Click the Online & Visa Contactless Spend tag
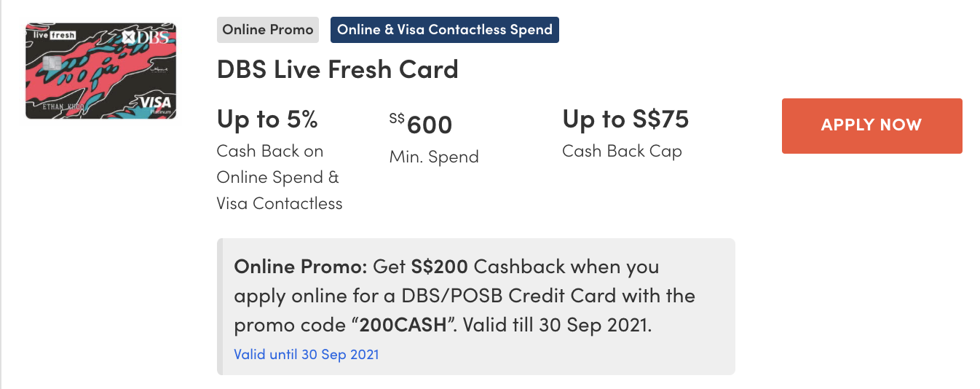This screenshot has height=389, width=980. pos(444,30)
